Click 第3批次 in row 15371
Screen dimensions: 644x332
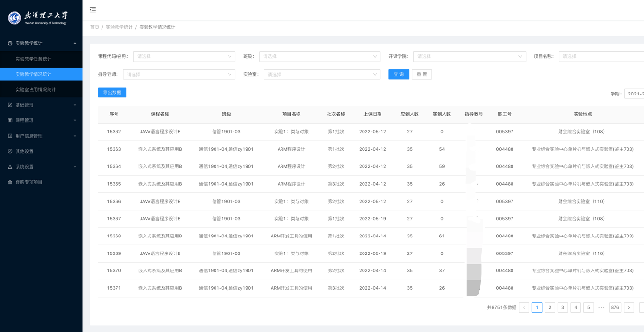[336, 288]
